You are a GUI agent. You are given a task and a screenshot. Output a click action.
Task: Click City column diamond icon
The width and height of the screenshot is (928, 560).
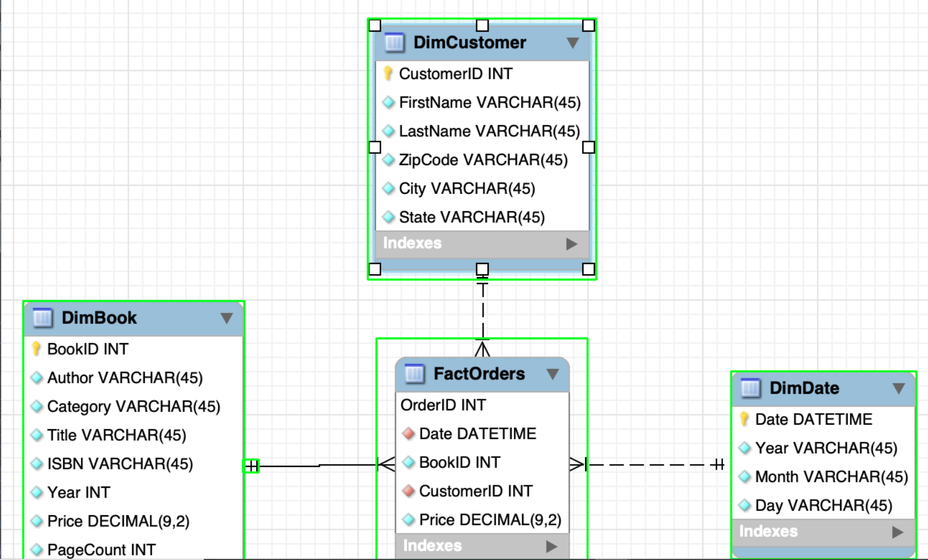389,188
